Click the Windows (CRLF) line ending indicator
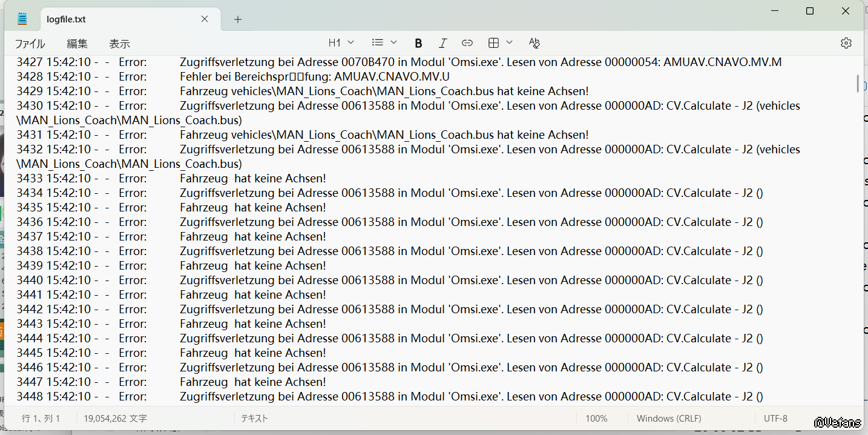Viewport: 868px width, 435px height. [669, 418]
